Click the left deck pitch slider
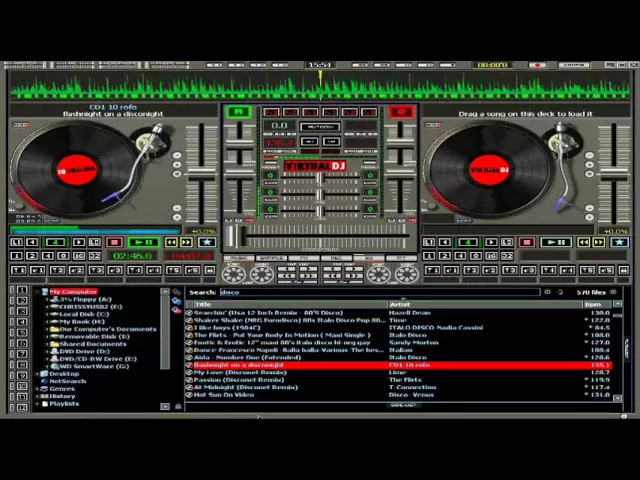This screenshot has width=640, height=480. 202,173
